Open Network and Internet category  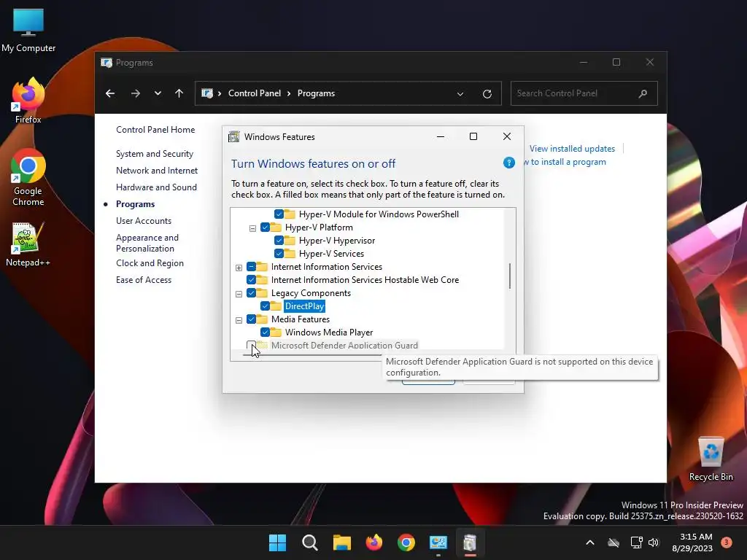click(157, 171)
